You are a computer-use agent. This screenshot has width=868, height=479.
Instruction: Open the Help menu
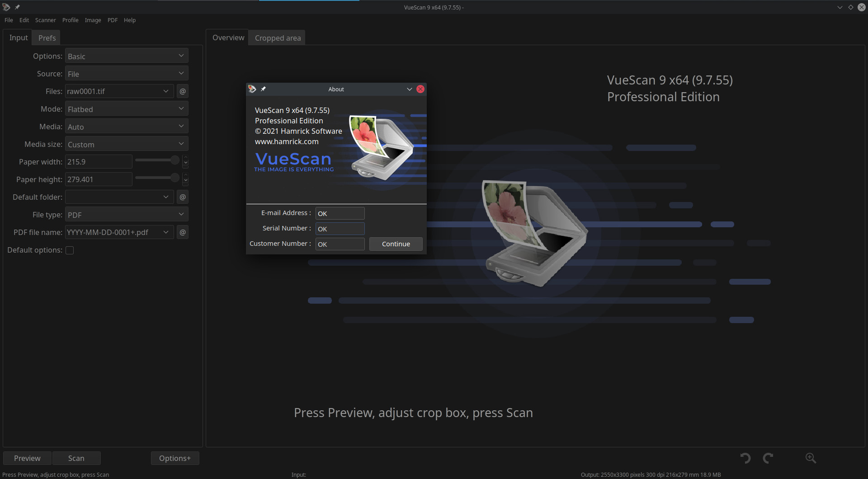(x=130, y=20)
